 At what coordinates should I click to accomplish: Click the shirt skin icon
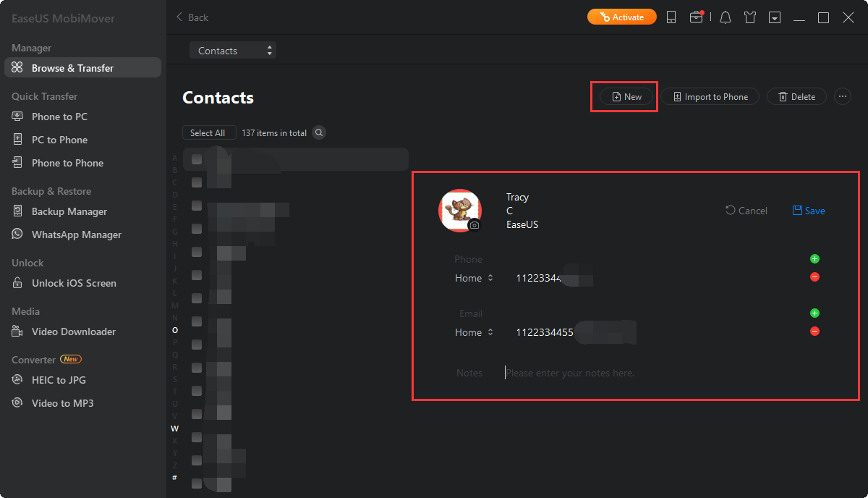pyautogui.click(x=750, y=17)
